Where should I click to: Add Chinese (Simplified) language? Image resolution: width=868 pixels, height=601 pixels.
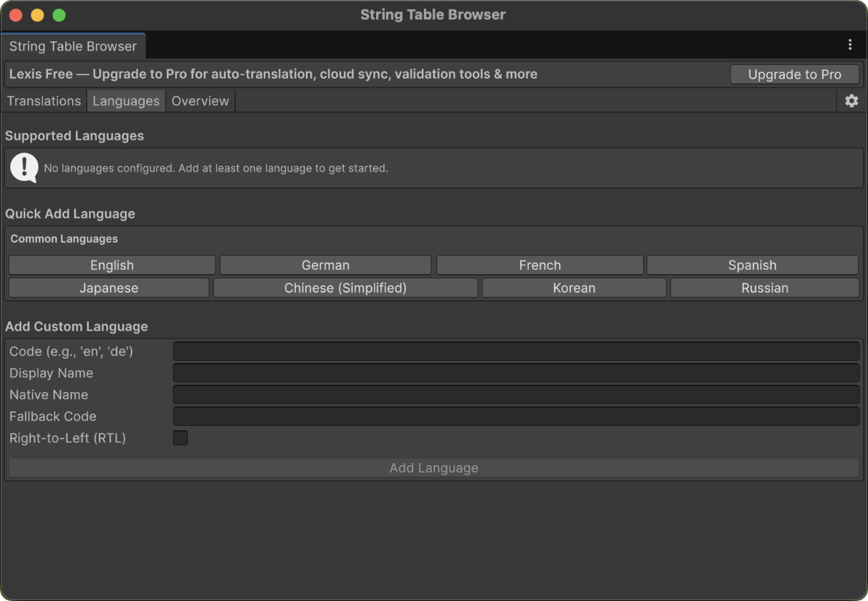(345, 288)
